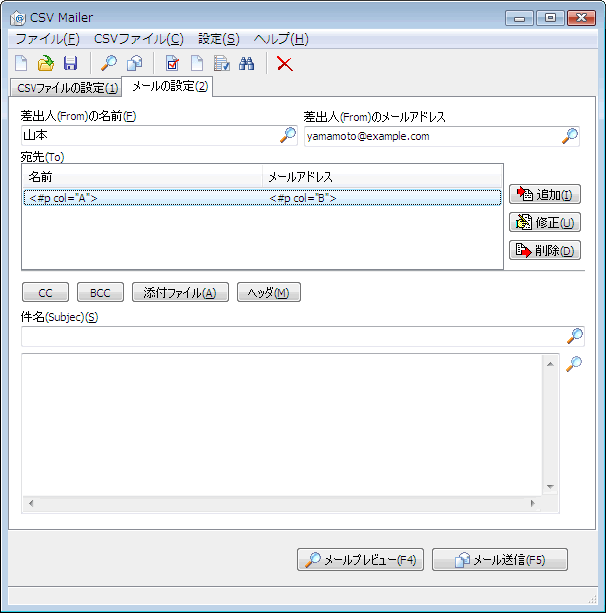The width and height of the screenshot is (606, 613).
Task: Save using the floppy disk icon
Action: click(x=70, y=63)
